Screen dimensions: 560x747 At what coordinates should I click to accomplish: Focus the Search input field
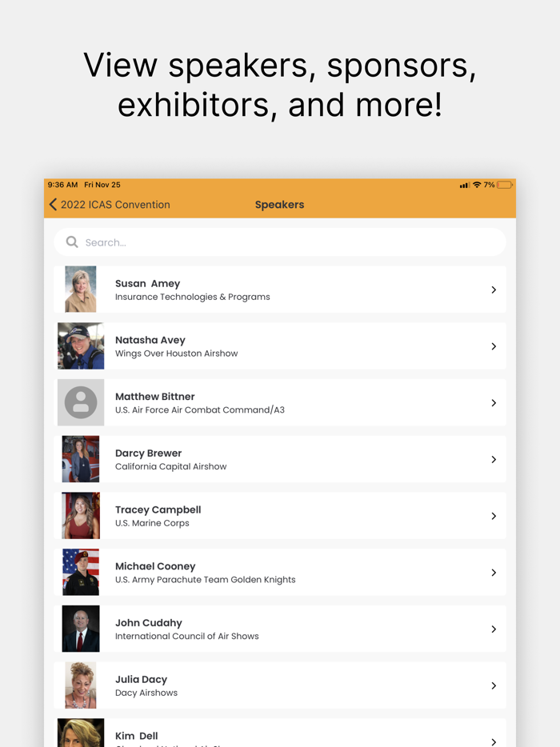pos(280,242)
